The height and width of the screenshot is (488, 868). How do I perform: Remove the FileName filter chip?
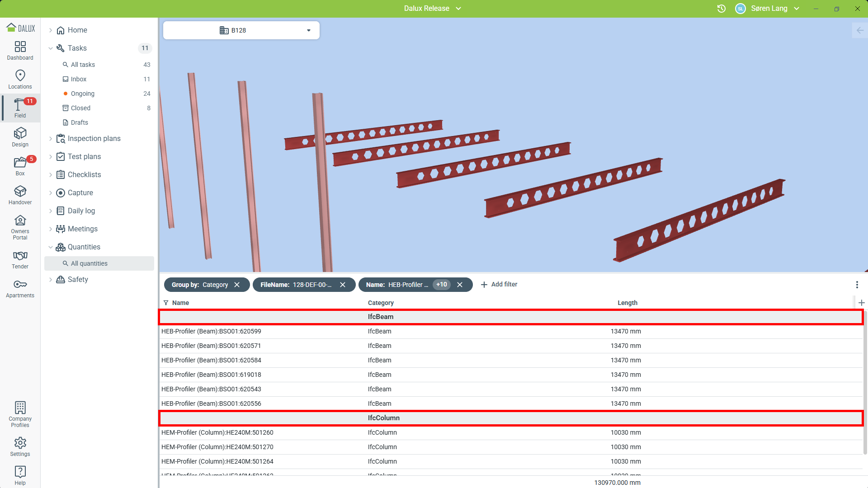pos(343,285)
